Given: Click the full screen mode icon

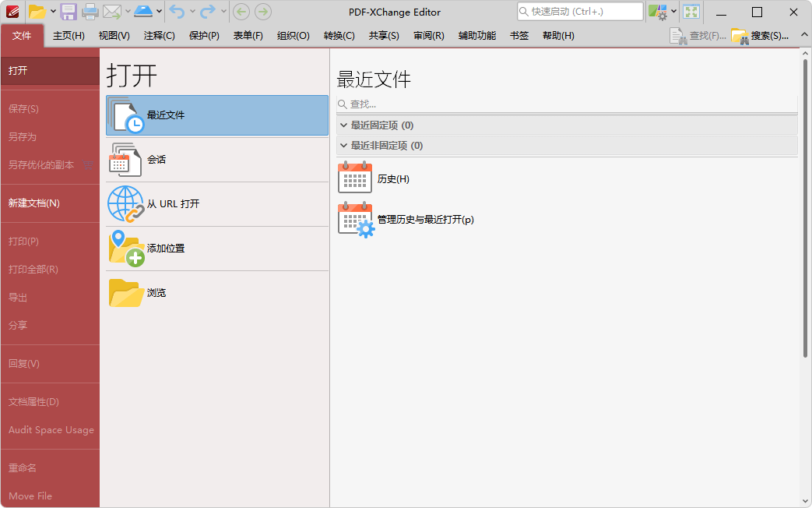Looking at the screenshot, I should 691,12.
